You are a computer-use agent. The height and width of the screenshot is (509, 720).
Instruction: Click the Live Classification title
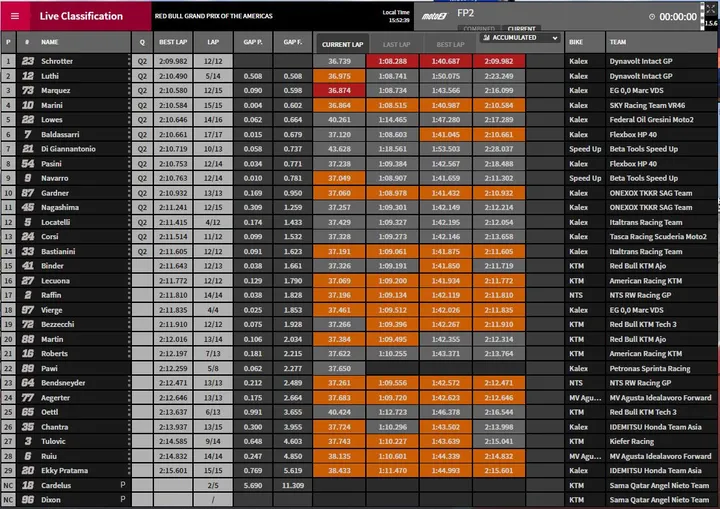click(x=81, y=16)
